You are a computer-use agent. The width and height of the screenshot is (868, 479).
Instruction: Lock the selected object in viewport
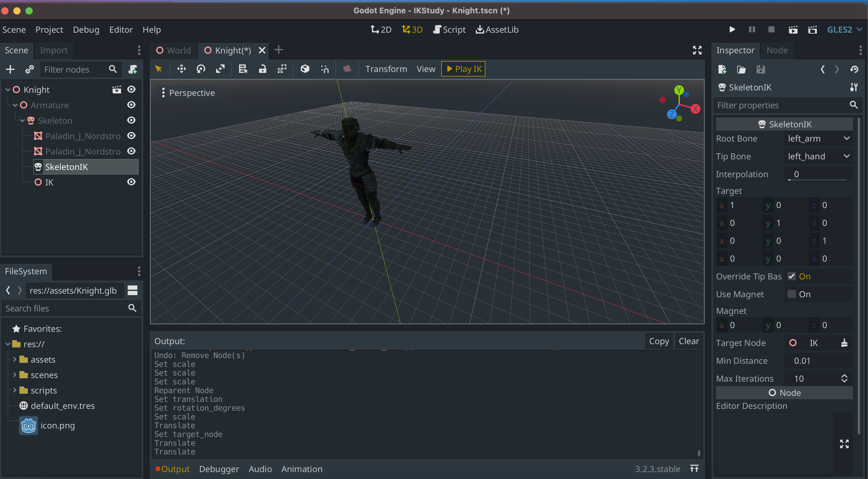pos(263,69)
